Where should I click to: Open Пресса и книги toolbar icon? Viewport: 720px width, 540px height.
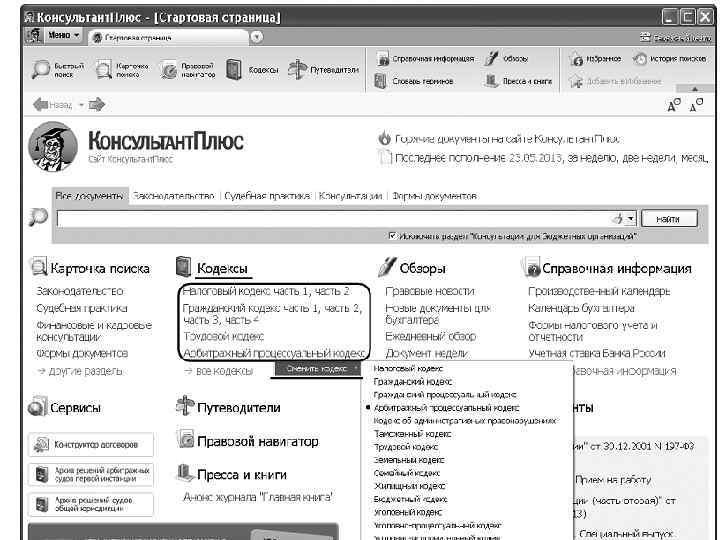point(491,81)
